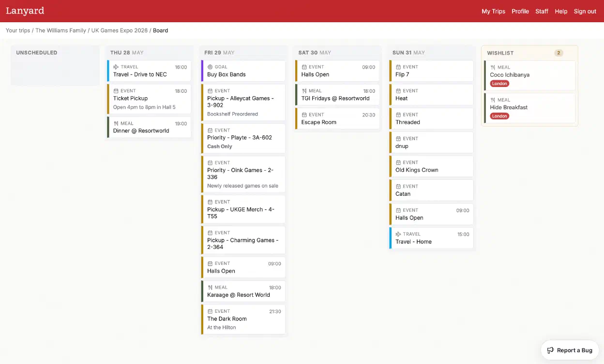Screen dimensions: 604x364
Task: Click event icon on Charming Games card
Action: [x=210, y=233]
